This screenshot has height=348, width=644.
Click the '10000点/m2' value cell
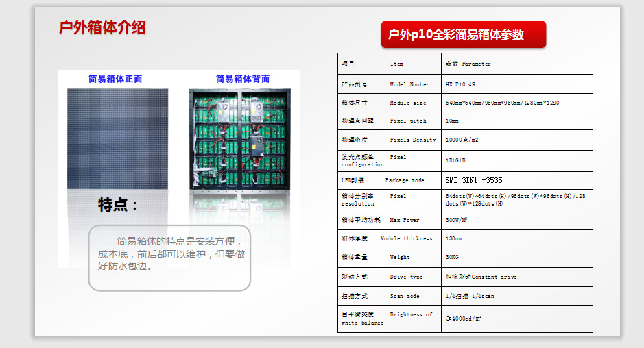[x=517, y=140]
